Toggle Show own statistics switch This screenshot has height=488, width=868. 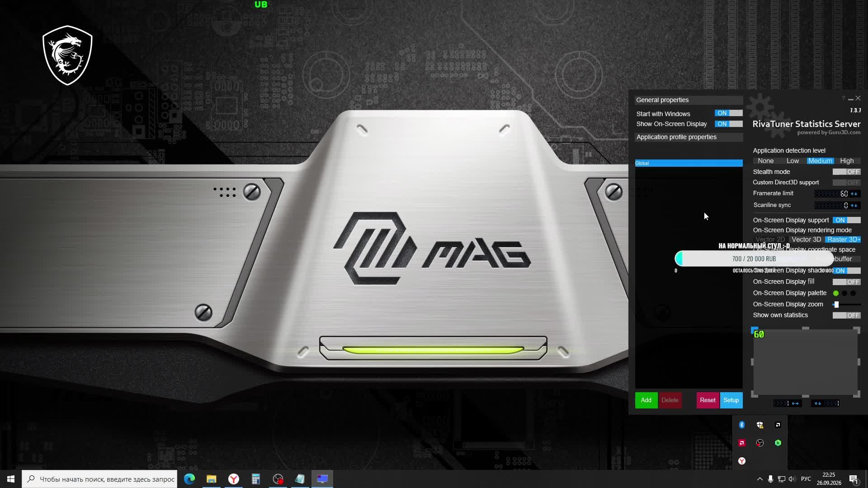846,315
